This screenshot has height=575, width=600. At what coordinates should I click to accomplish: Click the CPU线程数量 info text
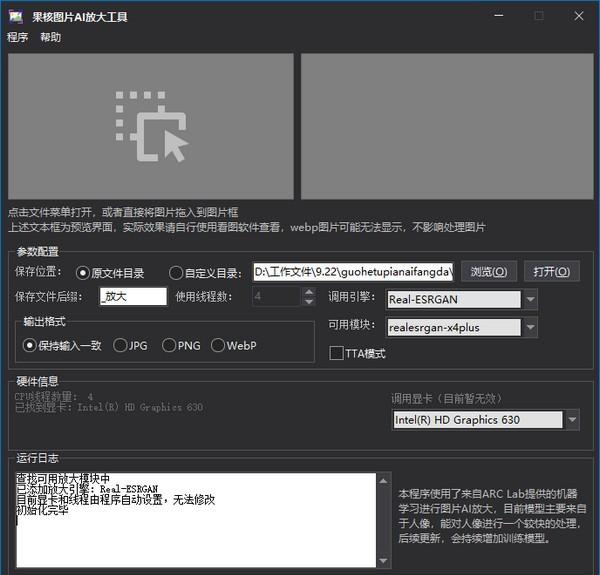[x=54, y=396]
